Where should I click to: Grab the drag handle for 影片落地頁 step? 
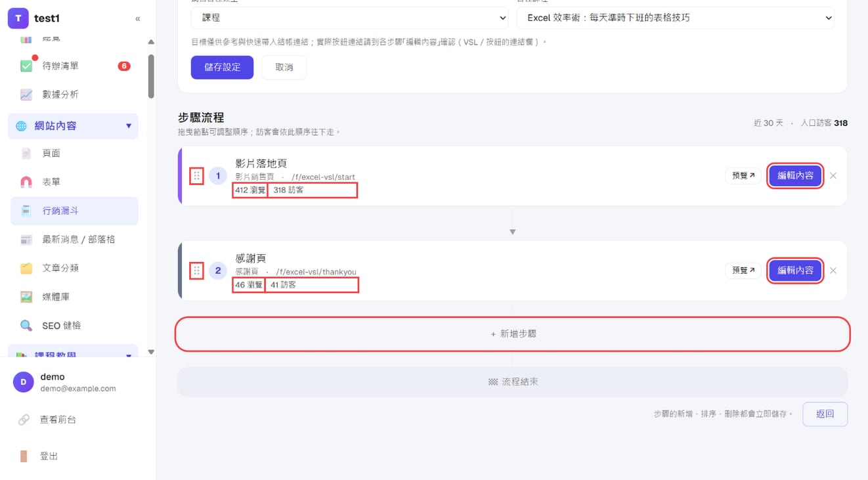196,176
